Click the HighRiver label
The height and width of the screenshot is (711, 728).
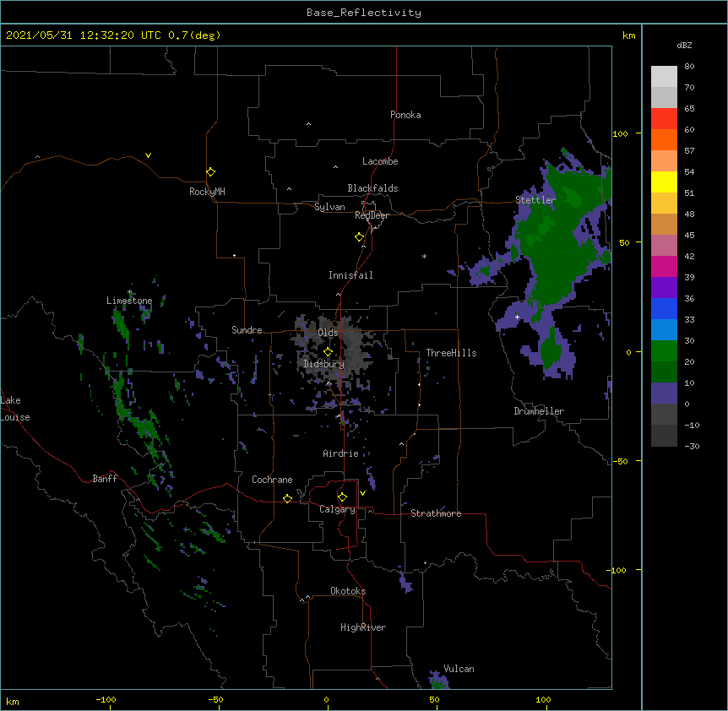[x=363, y=627]
